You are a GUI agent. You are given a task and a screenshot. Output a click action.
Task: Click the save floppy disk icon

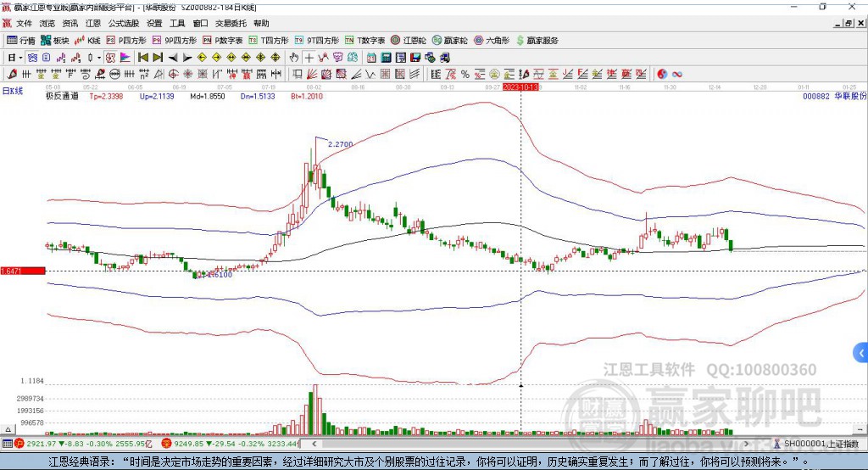415,58
